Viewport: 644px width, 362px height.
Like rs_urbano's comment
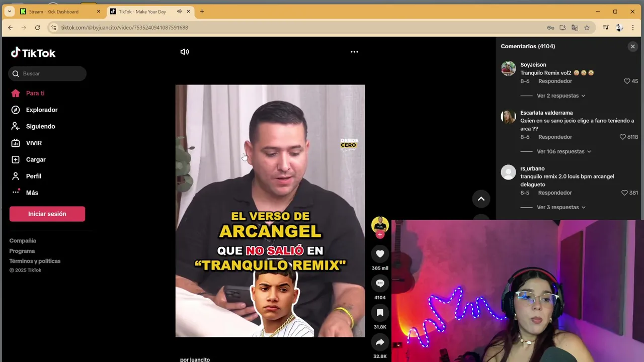tap(624, 193)
